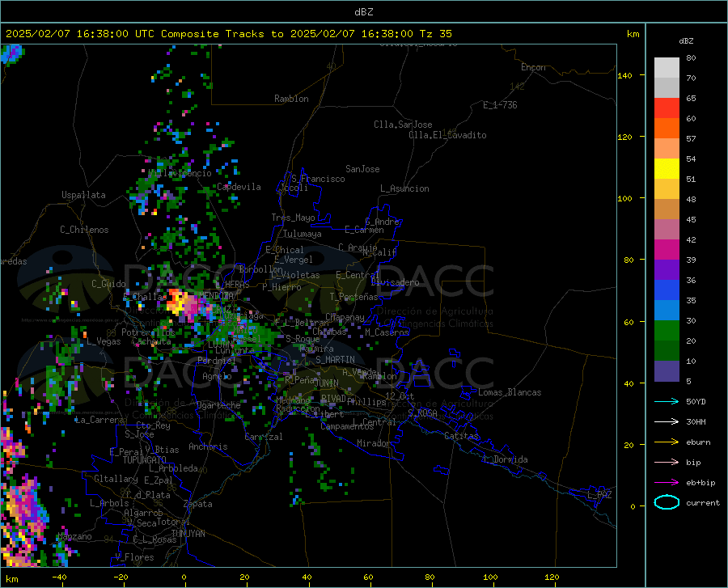
Task: Click the Ugarteche label
Action: pyautogui.click(x=218, y=405)
